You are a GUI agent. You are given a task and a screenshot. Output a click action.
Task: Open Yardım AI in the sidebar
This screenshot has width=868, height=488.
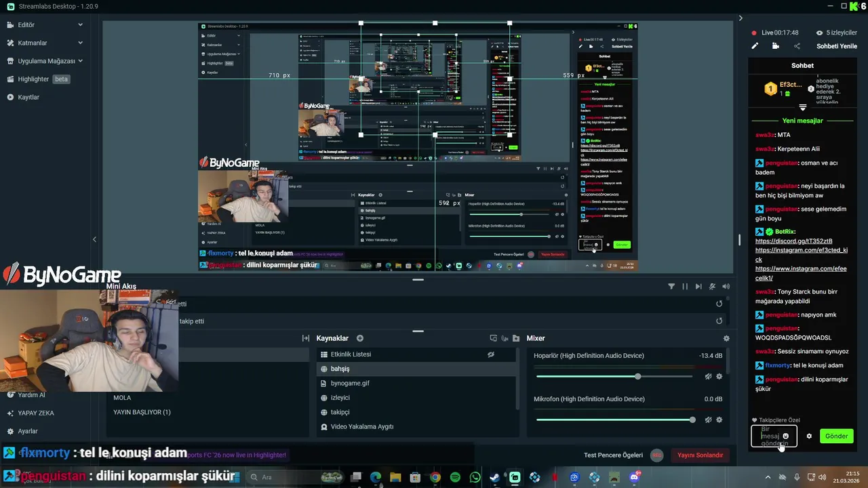27,395
